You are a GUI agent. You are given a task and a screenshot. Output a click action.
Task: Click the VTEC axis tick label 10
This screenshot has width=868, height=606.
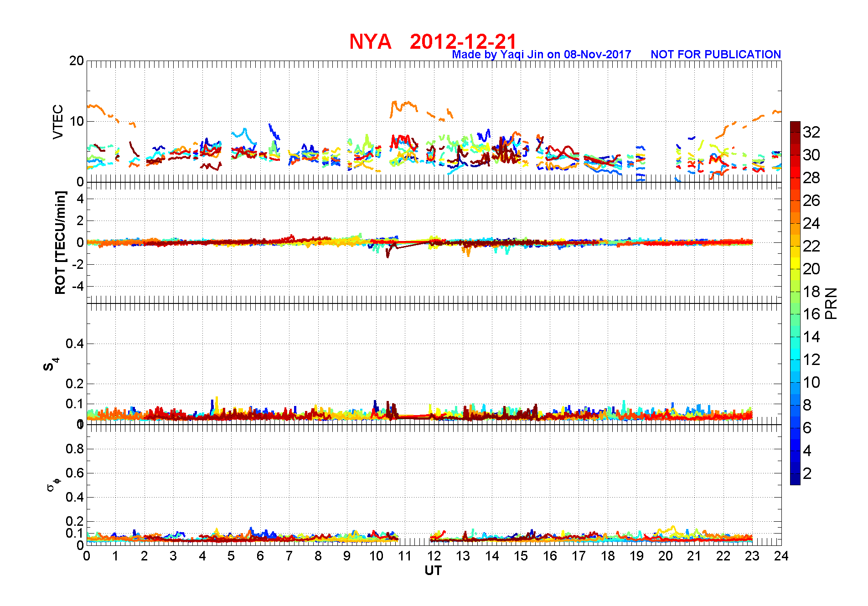(x=77, y=121)
